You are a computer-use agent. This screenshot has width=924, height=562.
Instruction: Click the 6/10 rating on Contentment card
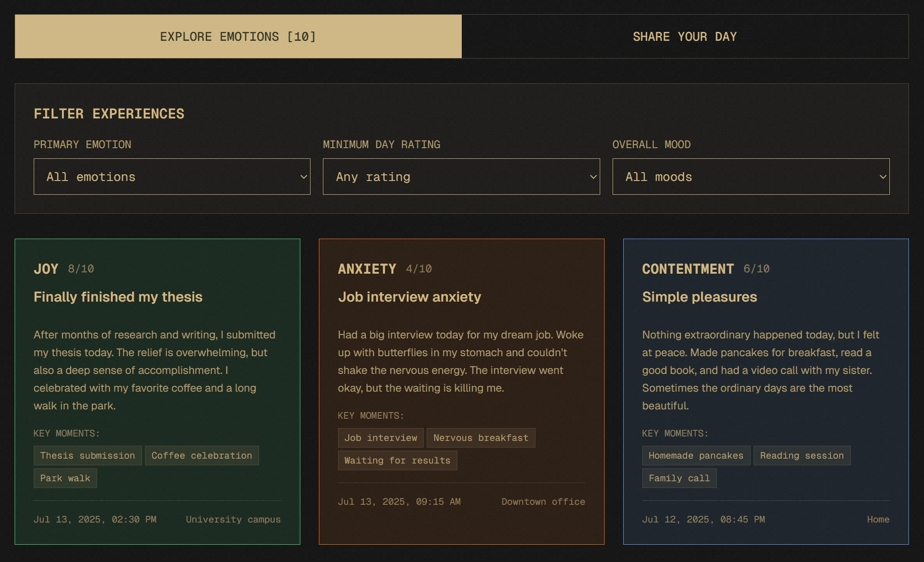click(756, 269)
